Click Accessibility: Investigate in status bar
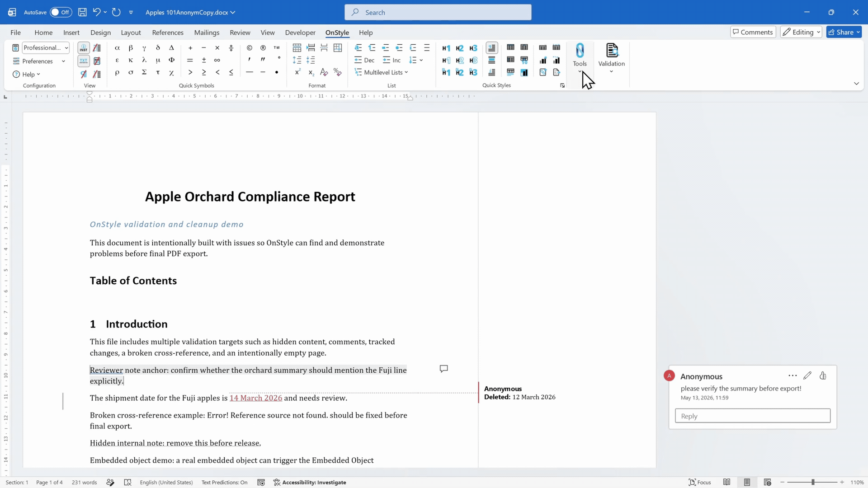868x488 pixels. 310,482
